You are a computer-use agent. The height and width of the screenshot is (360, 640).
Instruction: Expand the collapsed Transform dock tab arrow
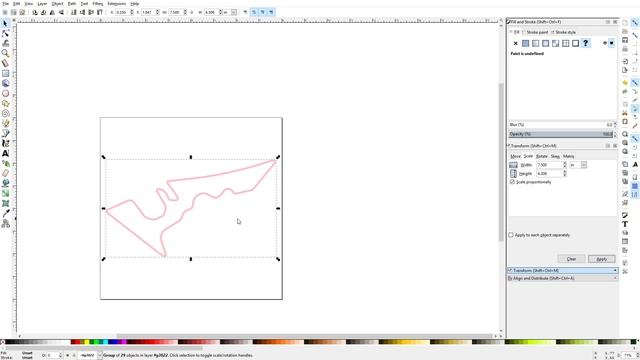[615, 271]
